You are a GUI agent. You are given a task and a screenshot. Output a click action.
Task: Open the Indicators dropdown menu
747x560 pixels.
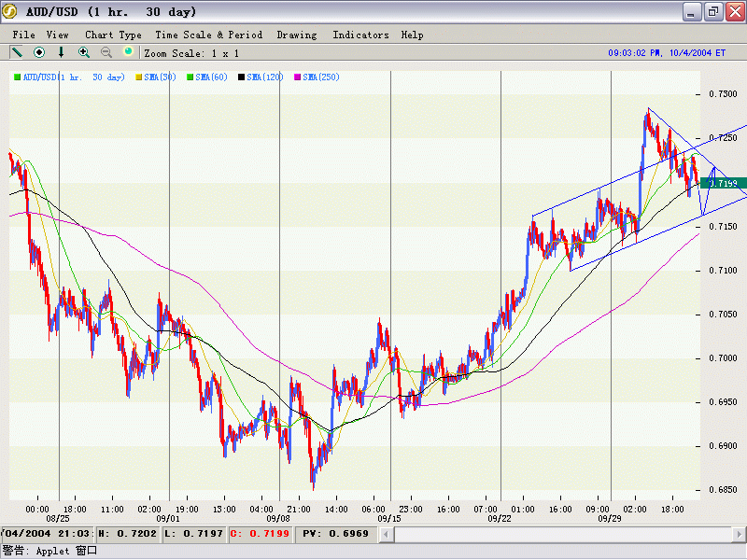click(x=360, y=35)
